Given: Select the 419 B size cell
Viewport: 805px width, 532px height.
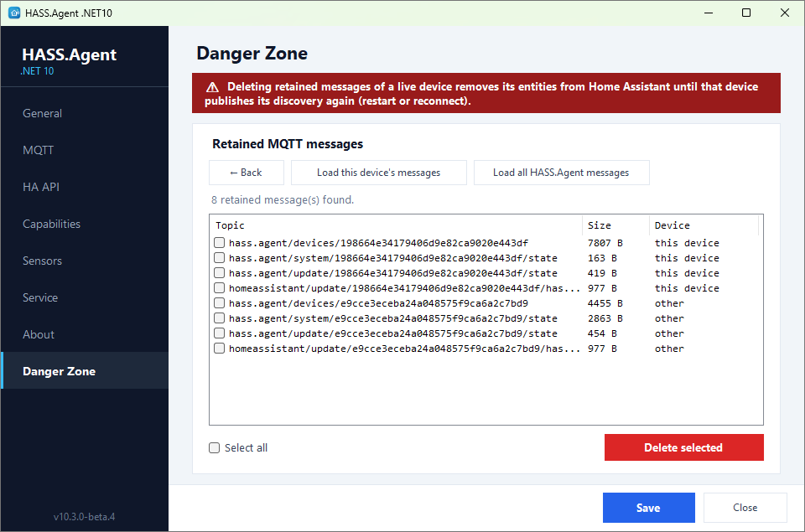Looking at the screenshot, I should pos(602,273).
